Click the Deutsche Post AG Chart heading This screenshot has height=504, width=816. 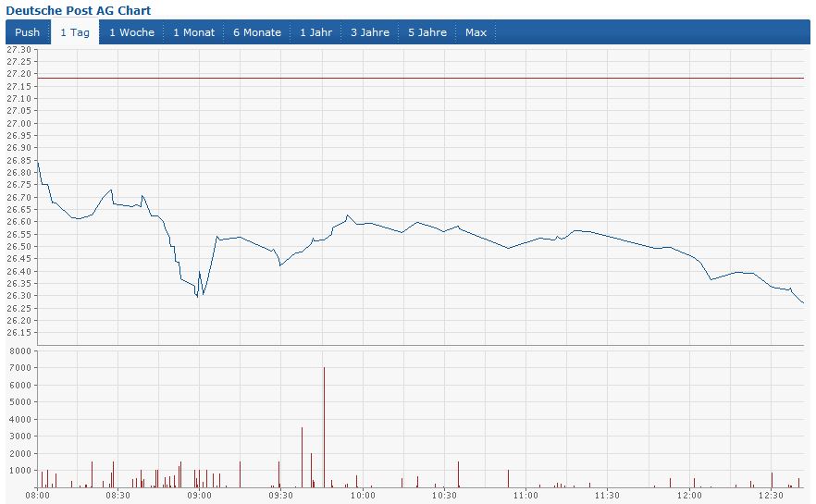coord(78,10)
